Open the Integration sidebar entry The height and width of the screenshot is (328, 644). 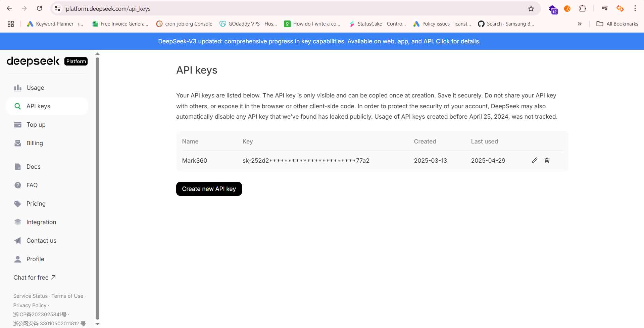coord(47,222)
